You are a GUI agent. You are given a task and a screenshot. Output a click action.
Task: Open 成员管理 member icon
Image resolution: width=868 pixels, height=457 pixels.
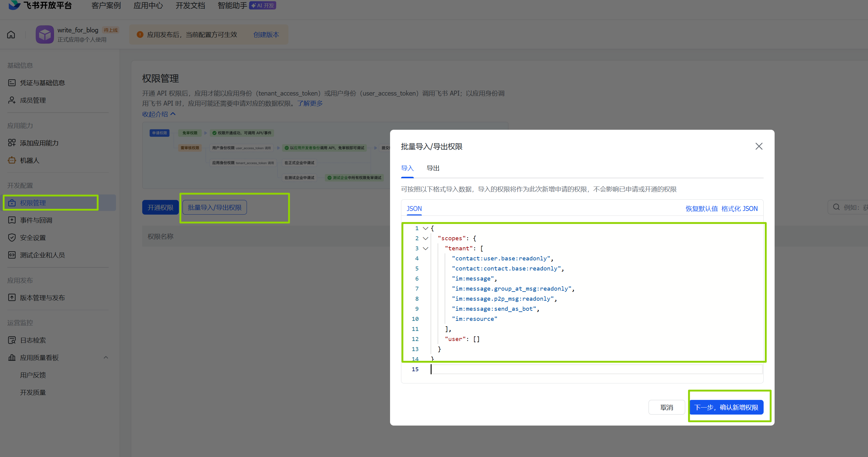click(x=12, y=100)
